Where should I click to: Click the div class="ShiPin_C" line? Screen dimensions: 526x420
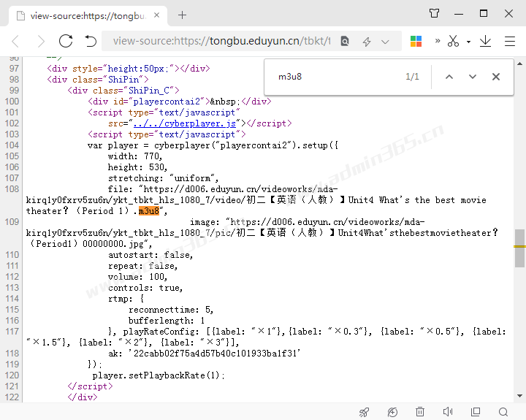coord(123,91)
